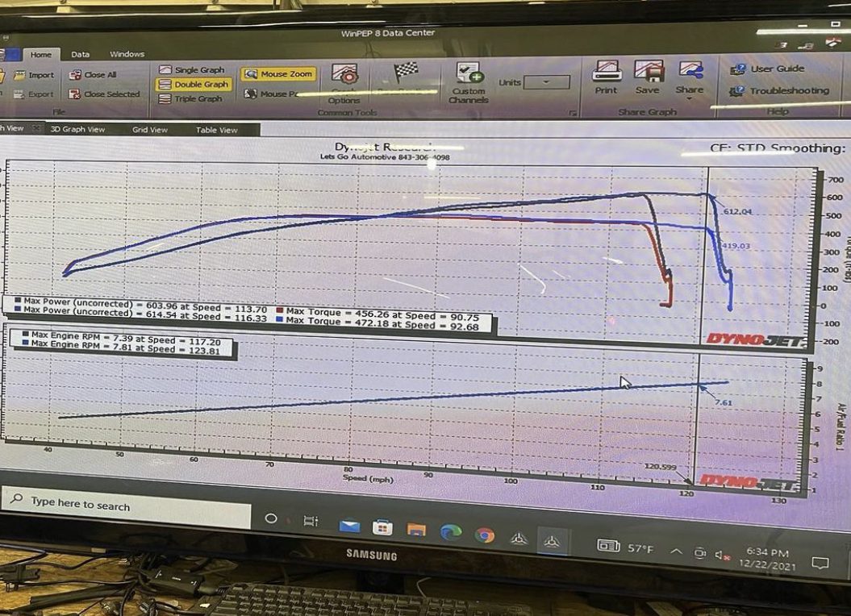Screen dimensions: 851x616
Task: Click the 7.61 lower-graph cursor value
Action: (x=723, y=402)
